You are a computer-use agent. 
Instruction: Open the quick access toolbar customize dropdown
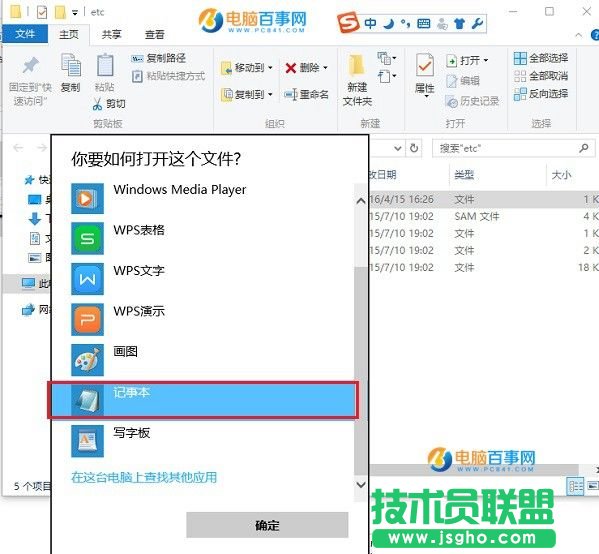75,13
